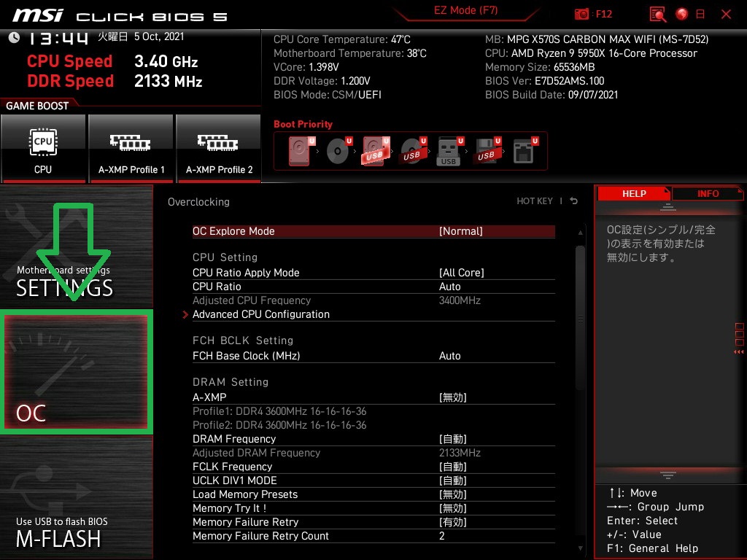Click the settings list scrollbar up arrow
Image resolution: width=747 pixels, height=560 pixels.
click(580, 233)
